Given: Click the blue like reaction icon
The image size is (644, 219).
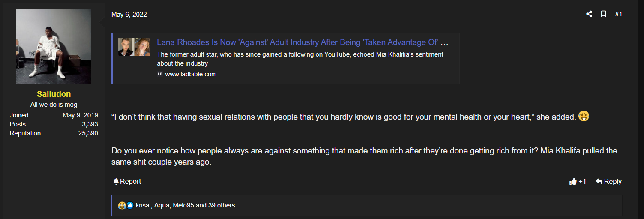Looking at the screenshot, I should [x=130, y=205].
